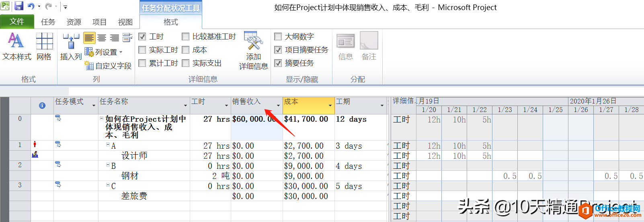Select the $60,000.00 销售收入 cell
Viewport: 644px width, 222px height.
257,127
